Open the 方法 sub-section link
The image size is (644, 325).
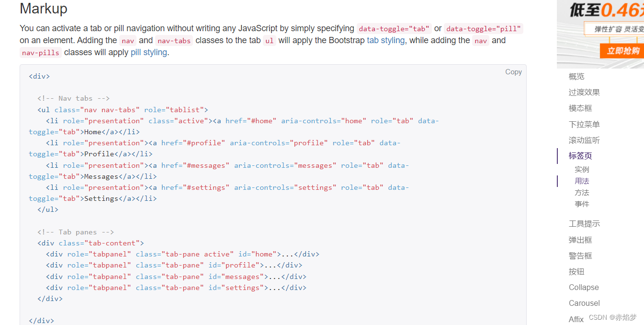coord(582,193)
